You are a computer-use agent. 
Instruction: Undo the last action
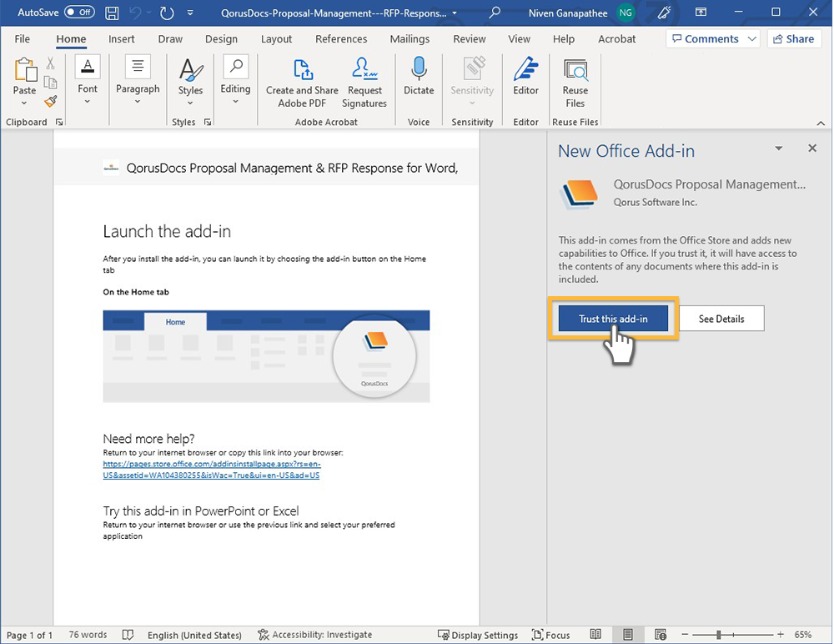coord(136,13)
